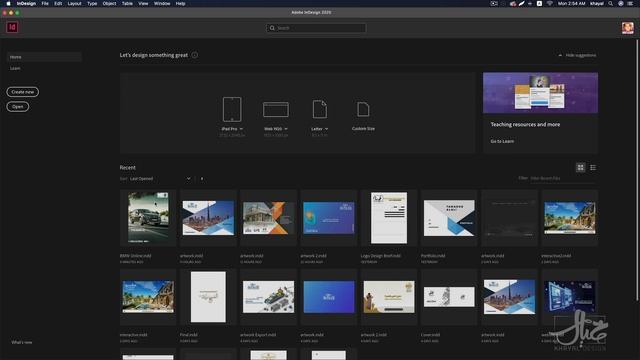Click the search magnifier icon

point(272,28)
